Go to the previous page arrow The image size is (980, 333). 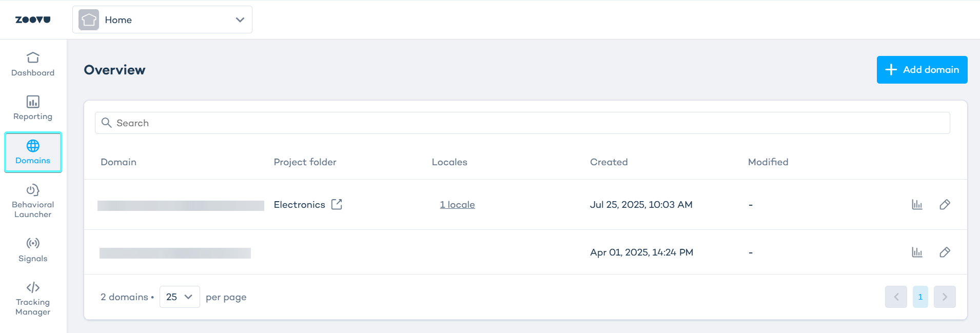896,297
